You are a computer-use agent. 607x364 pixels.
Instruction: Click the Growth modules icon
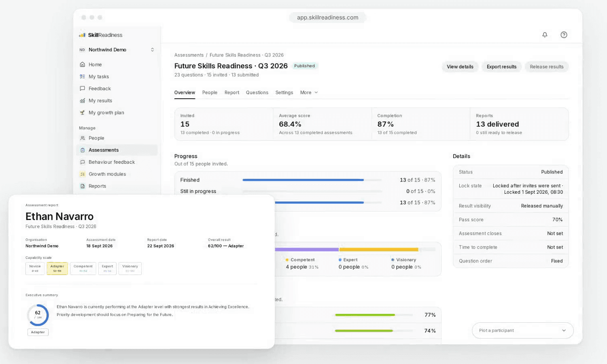click(x=83, y=174)
